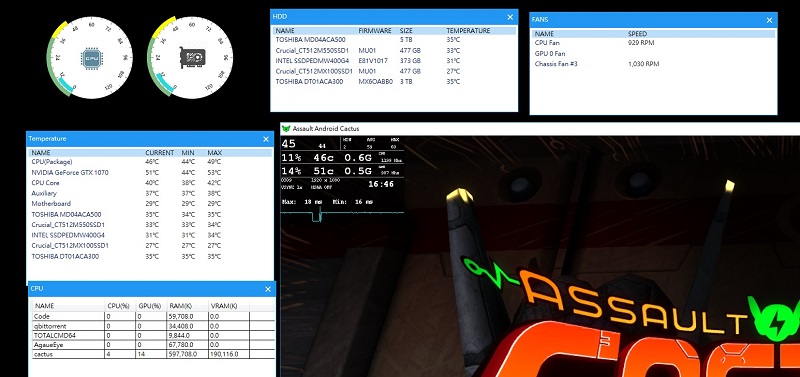The image size is (800, 377).
Task: Select the Chassis Fan #3 row
Action: (653, 64)
